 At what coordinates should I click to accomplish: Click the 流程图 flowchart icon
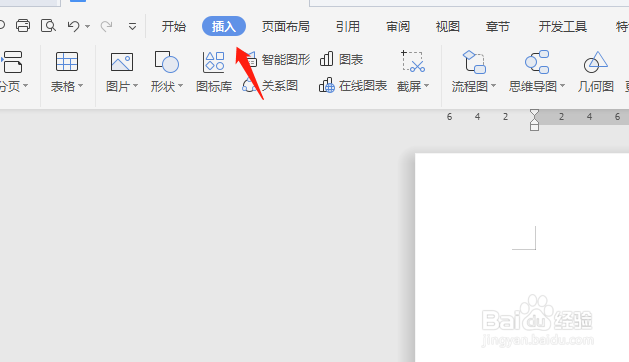(x=474, y=61)
